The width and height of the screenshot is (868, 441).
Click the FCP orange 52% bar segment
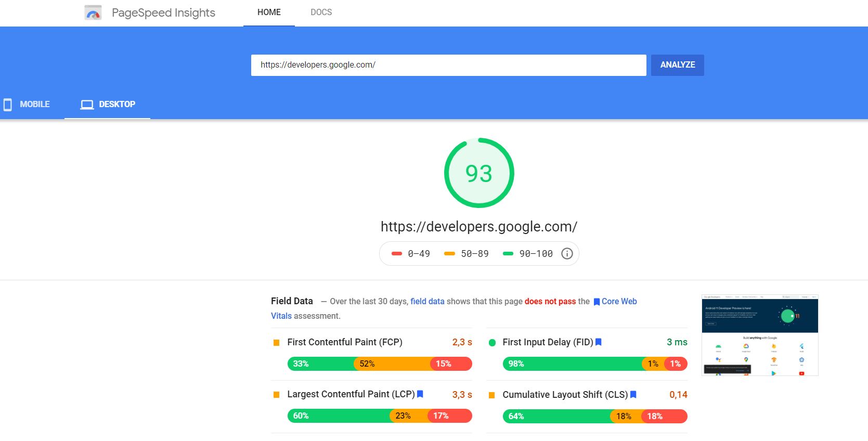coord(392,364)
